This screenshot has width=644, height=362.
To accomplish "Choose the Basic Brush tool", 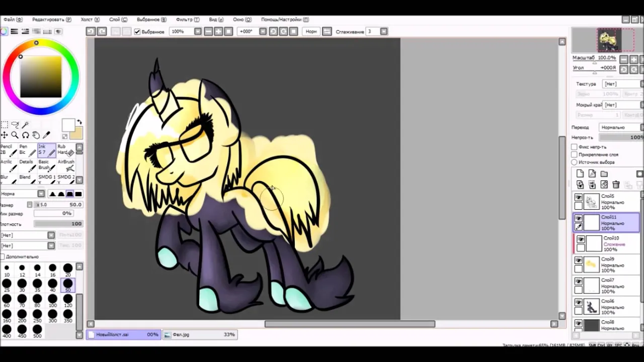I will pyautogui.click(x=46, y=165).
